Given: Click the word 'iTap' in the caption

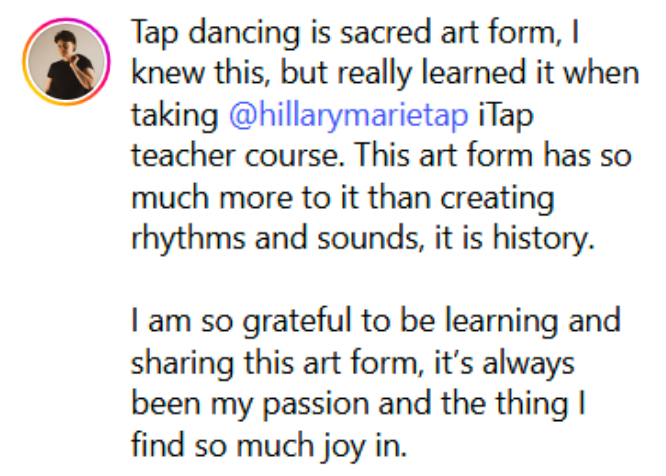Looking at the screenshot, I should [x=507, y=116].
